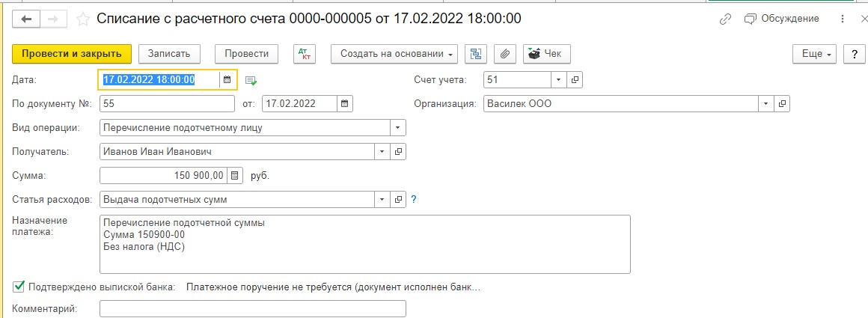Open help with the question mark button
Screen dimensions: 868x318
click(x=855, y=54)
